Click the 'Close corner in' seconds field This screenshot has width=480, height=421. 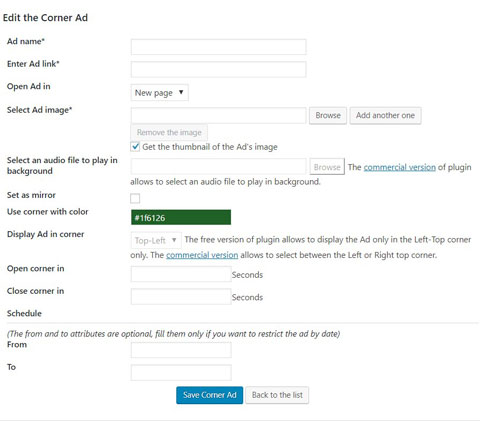click(x=181, y=297)
